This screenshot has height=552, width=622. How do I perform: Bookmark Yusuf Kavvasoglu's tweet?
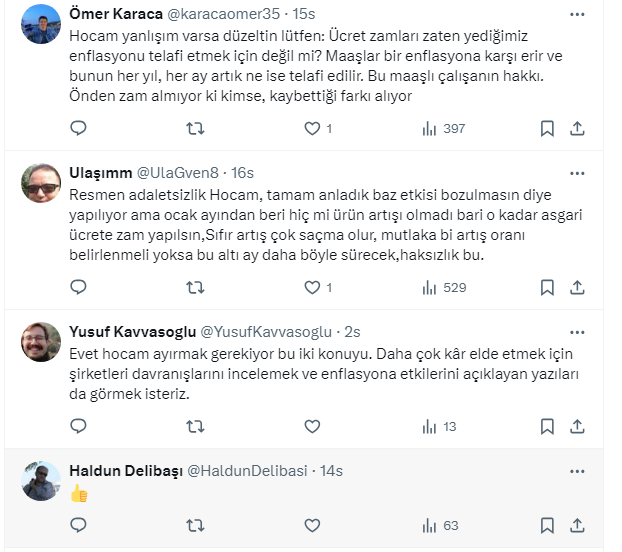[x=547, y=426]
